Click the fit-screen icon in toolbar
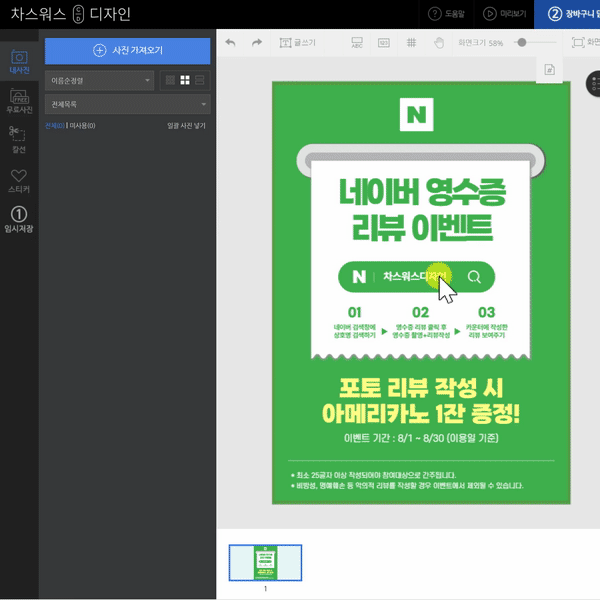The image size is (600, 600). click(x=578, y=42)
